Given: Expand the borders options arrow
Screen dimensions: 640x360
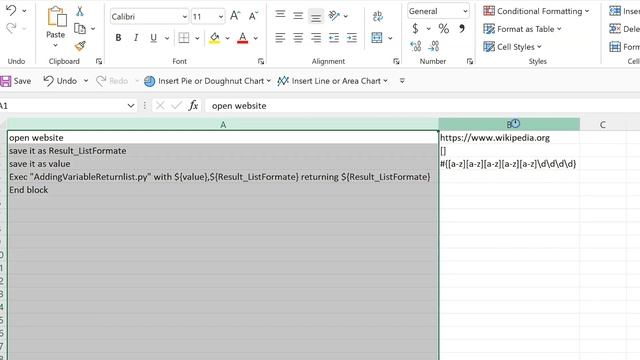Looking at the screenshot, I should [197, 38].
